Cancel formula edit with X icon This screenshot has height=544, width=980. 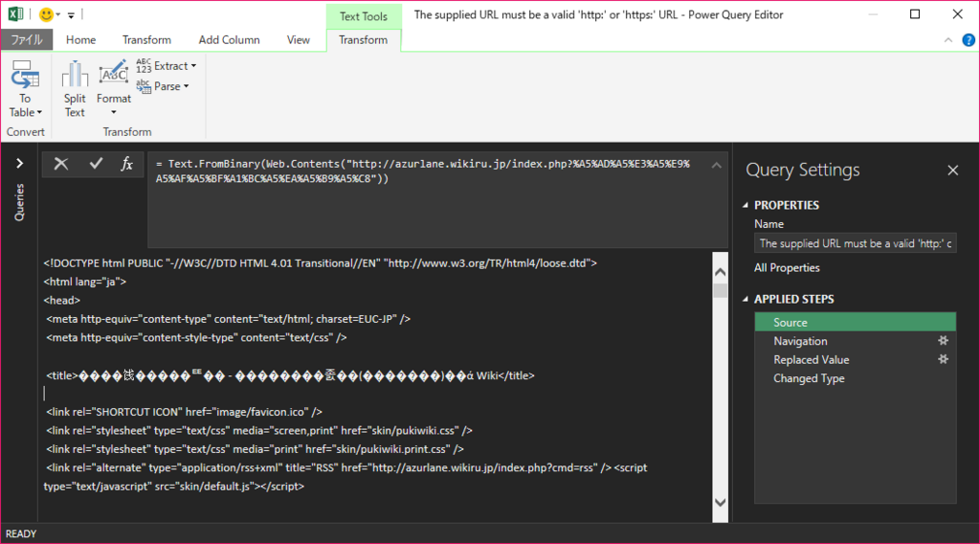[60, 164]
